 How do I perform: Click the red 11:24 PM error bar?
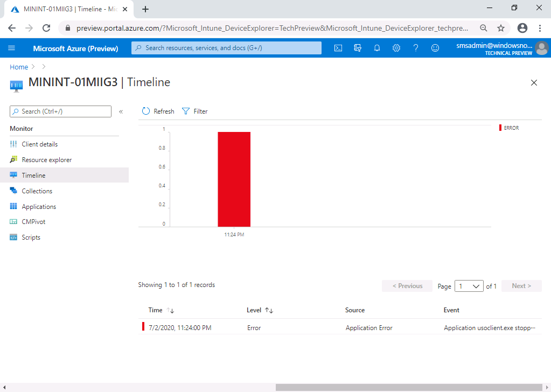(x=234, y=179)
